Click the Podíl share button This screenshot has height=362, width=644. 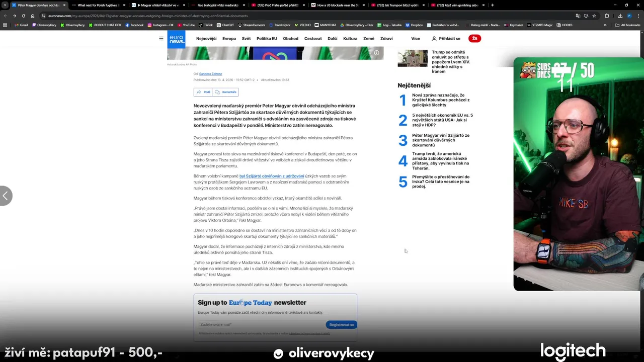203,92
